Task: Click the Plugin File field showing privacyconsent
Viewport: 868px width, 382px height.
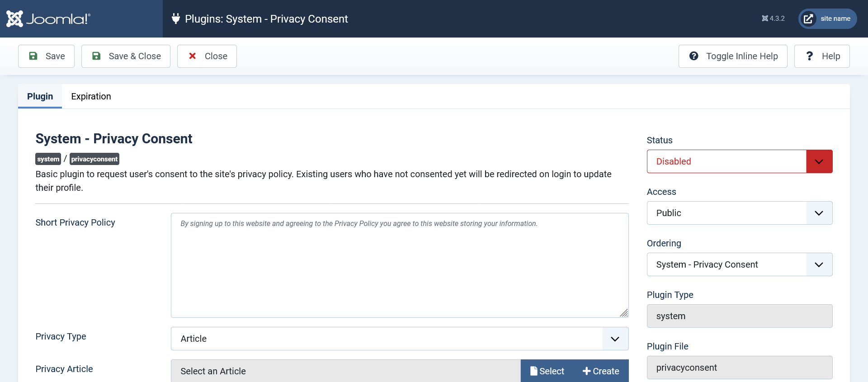Action: click(740, 368)
